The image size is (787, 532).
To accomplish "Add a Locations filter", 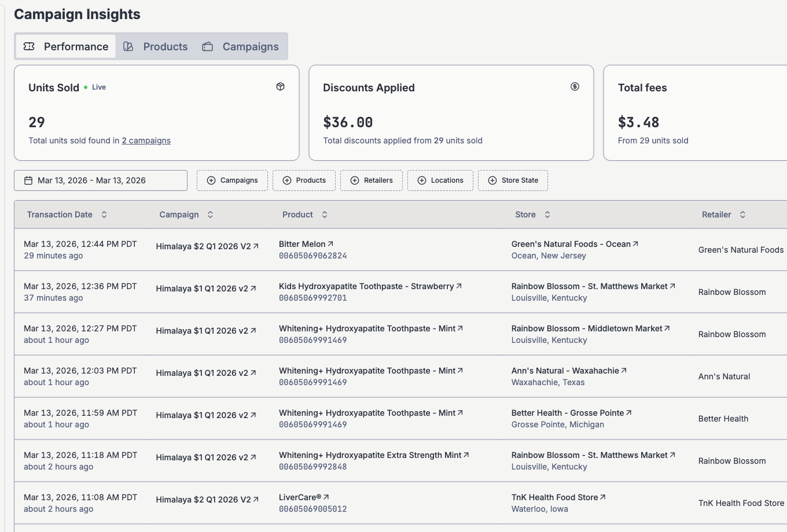I will [x=440, y=180].
